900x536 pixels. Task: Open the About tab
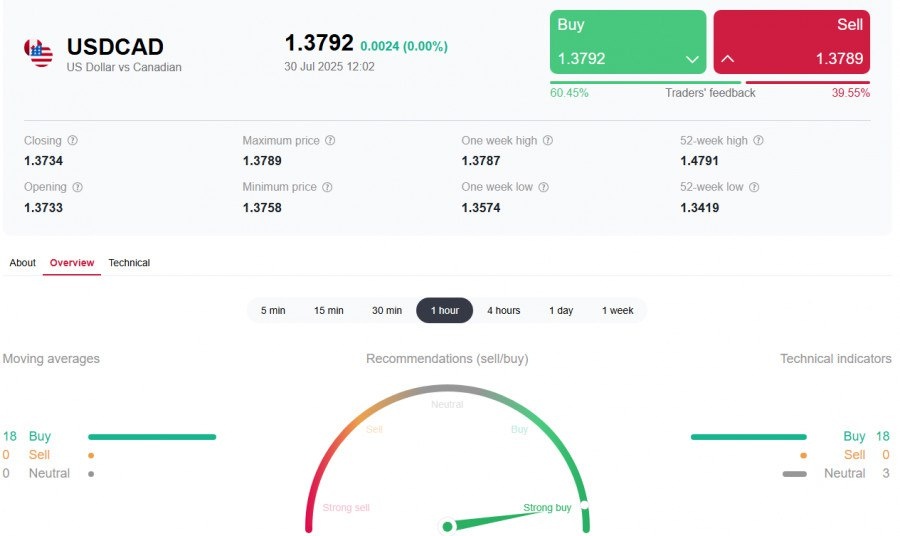coord(22,263)
